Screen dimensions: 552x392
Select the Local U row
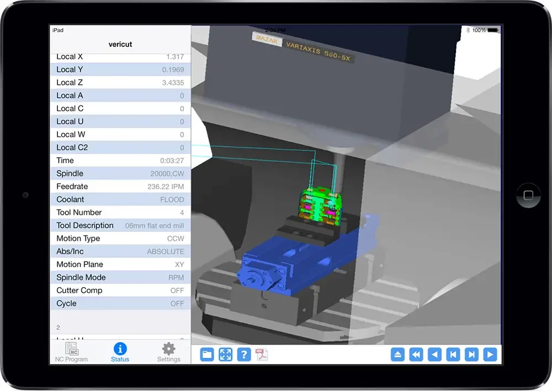click(120, 121)
